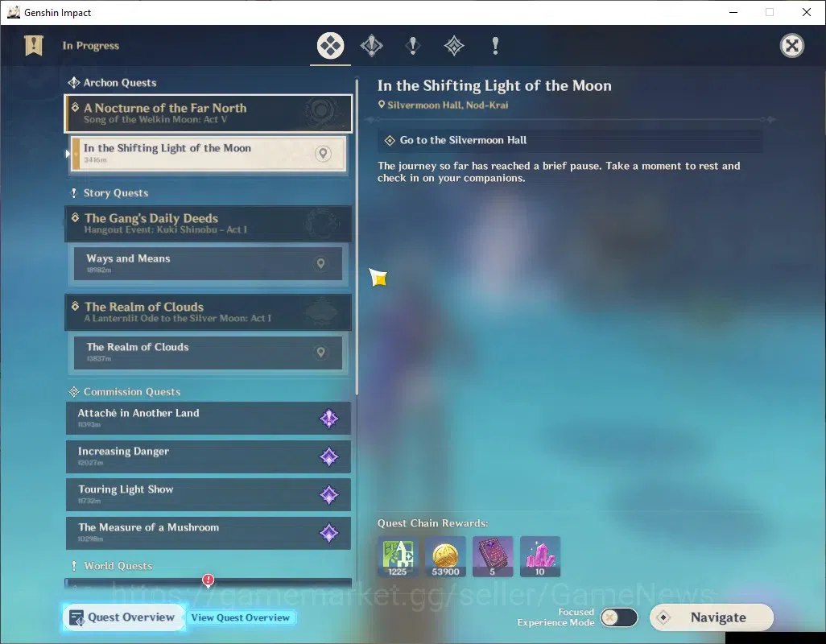Image resolution: width=826 pixels, height=644 pixels.
Task: Toggle Focused Experience Mode switch
Action: (x=619, y=617)
